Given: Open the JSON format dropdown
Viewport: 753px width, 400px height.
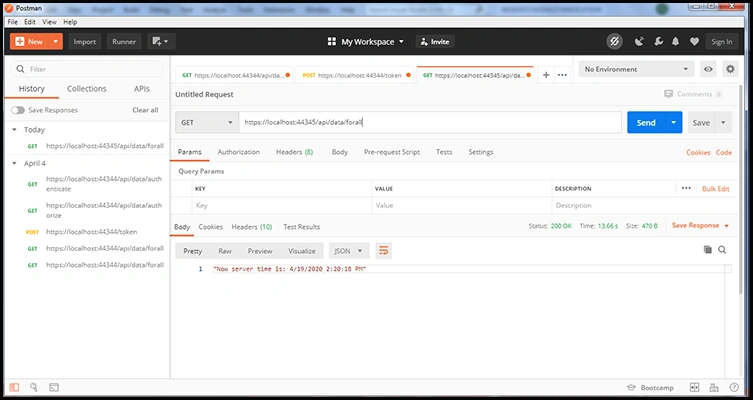Looking at the screenshot, I should (349, 251).
